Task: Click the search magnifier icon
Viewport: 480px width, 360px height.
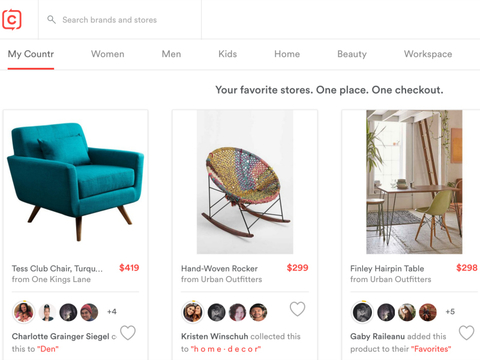Action: tap(51, 19)
